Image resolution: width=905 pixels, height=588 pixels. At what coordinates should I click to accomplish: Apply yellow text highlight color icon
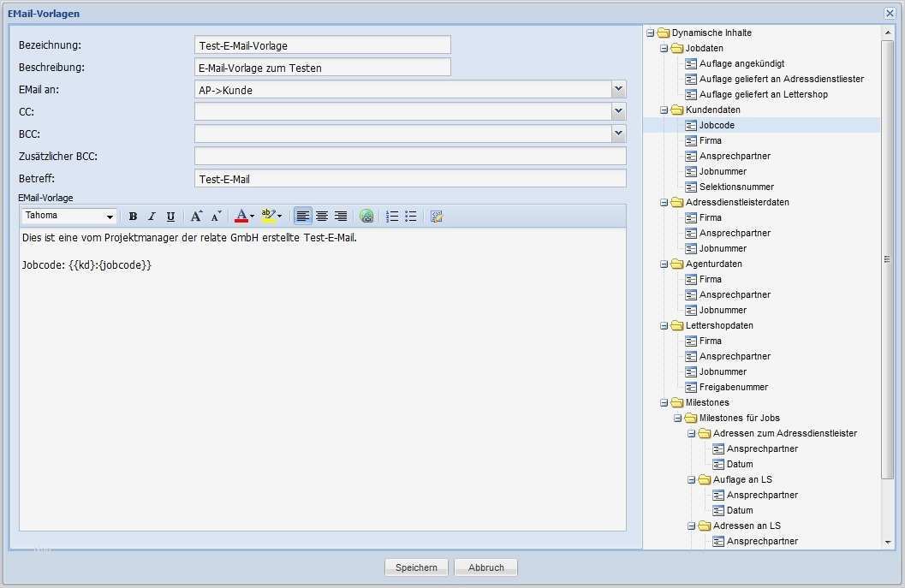[x=268, y=217]
